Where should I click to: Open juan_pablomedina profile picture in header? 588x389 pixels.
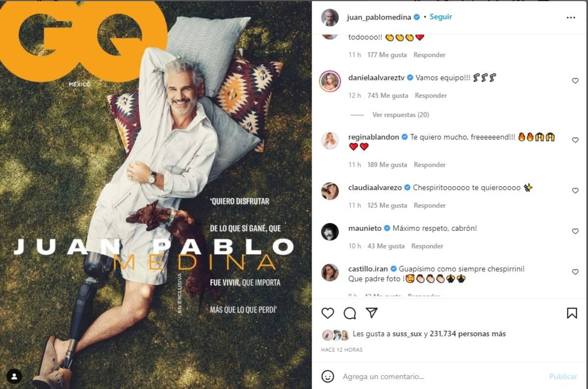tap(330, 17)
